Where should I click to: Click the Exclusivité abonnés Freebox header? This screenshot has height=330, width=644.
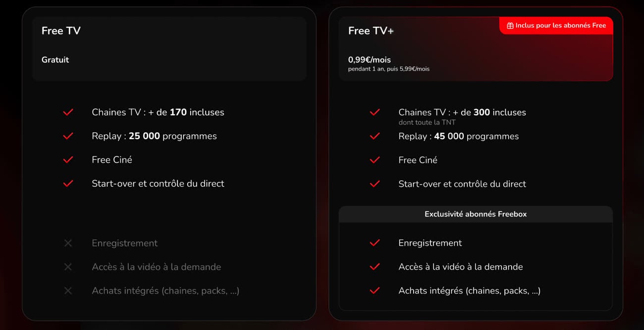click(x=476, y=214)
